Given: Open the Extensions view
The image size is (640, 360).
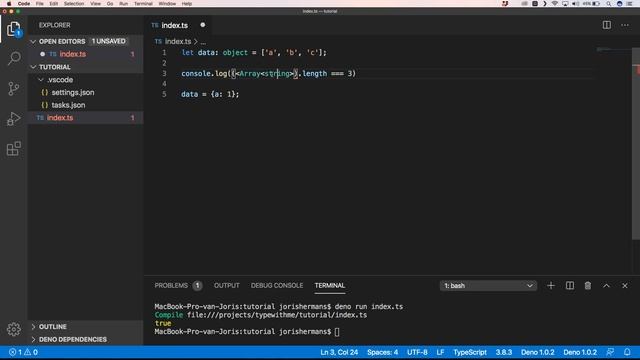Looking at the screenshot, I should 13,149.
